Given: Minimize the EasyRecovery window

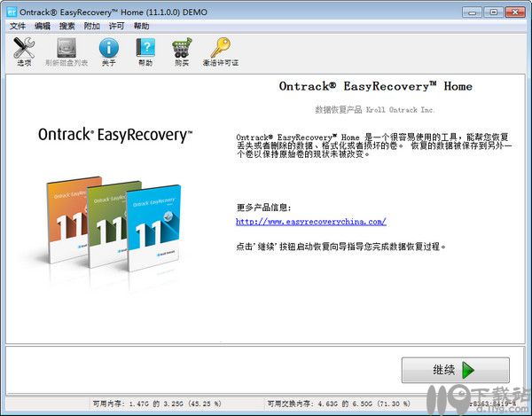Looking at the screenshot, I should (472, 12).
